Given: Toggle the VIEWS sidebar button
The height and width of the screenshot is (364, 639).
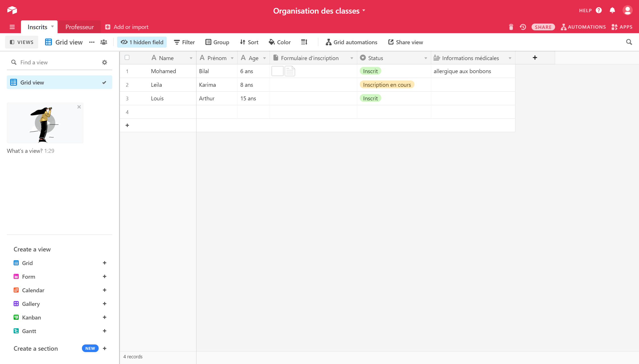Looking at the screenshot, I should point(22,42).
